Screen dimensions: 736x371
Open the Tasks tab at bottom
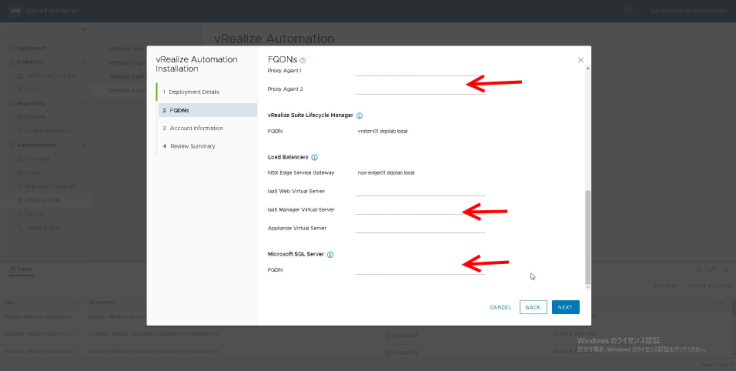21,270
